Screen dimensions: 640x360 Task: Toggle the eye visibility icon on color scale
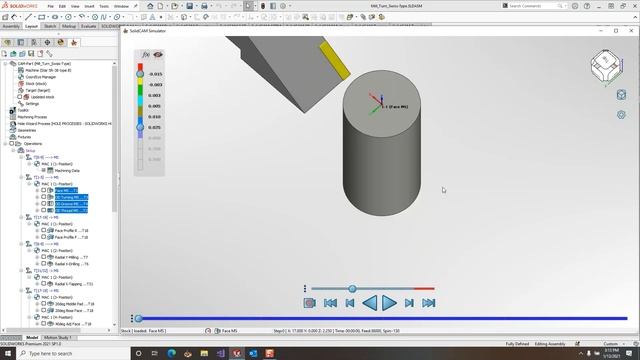(x=158, y=54)
